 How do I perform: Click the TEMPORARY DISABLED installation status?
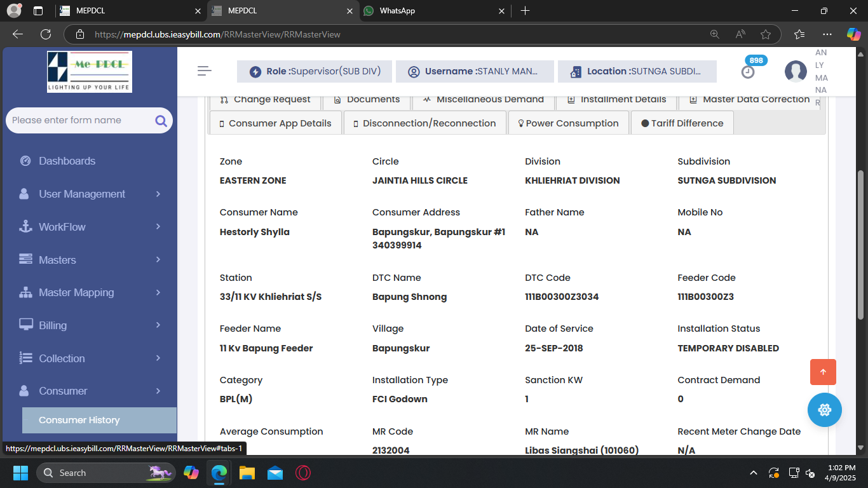tap(728, 348)
